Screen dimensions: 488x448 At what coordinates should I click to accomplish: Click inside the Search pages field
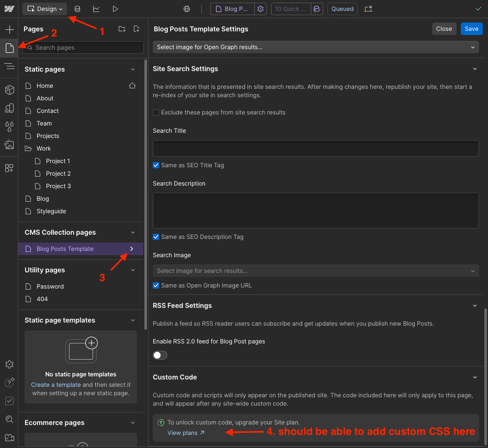point(83,48)
